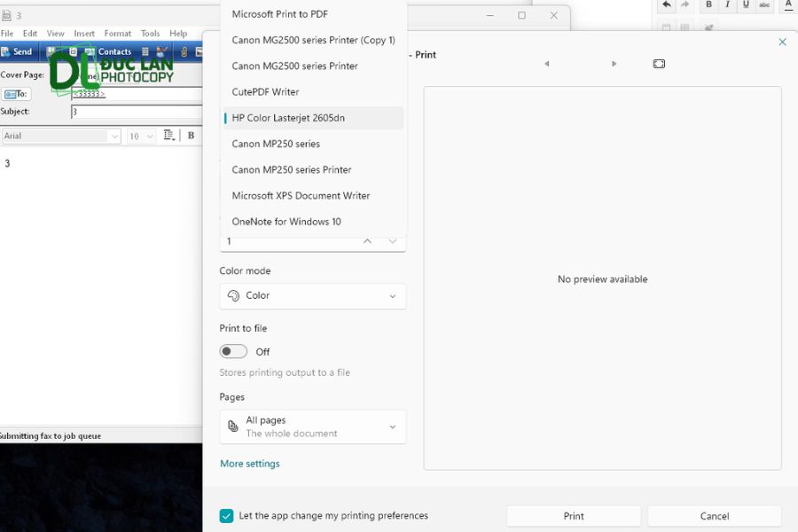The height and width of the screenshot is (532, 798).
Task: Select Microsoft XPS Document Writer printer
Action: click(313, 195)
